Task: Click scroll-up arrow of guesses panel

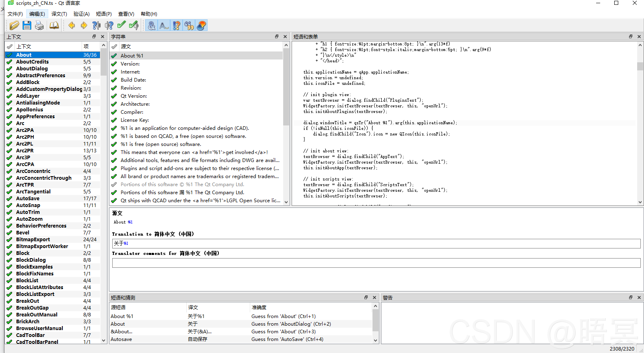Action: [376, 306]
